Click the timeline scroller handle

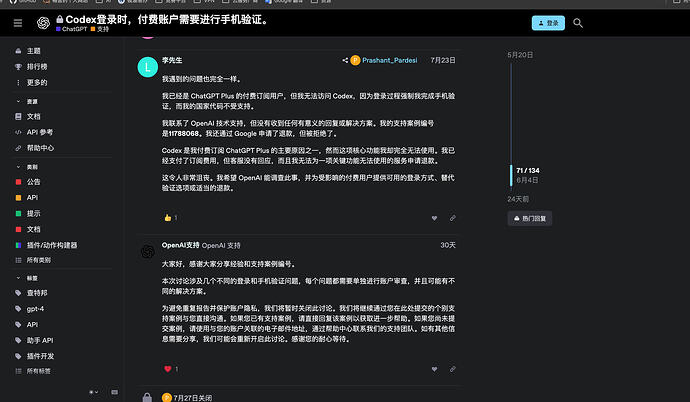511,175
